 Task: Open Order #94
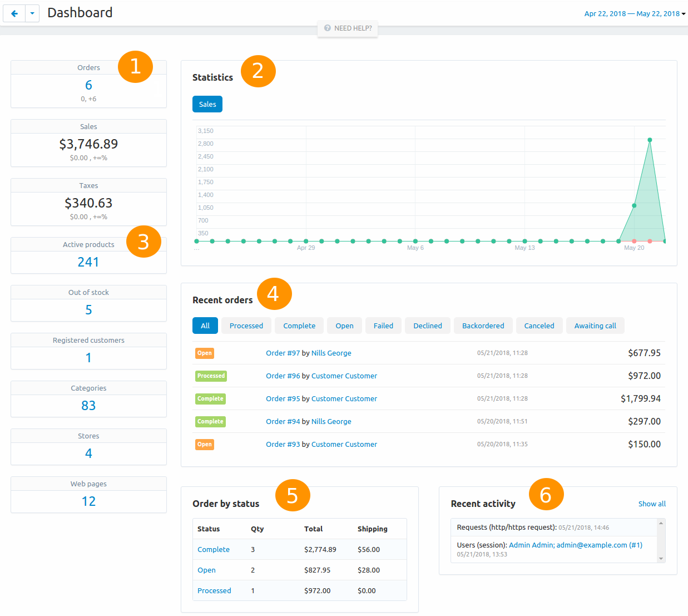coord(283,421)
